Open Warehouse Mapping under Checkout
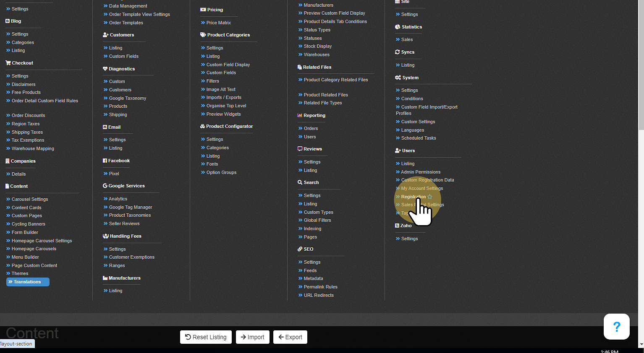The width and height of the screenshot is (644, 353). (x=33, y=148)
